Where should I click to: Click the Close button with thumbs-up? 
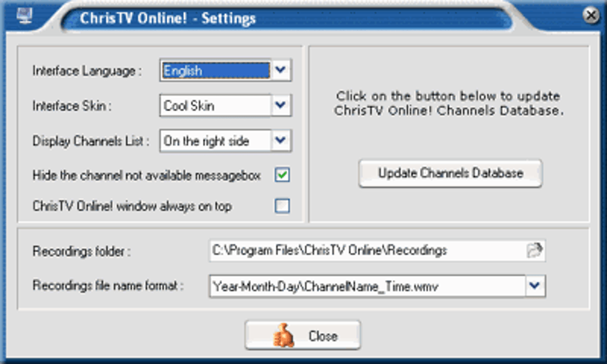pyautogui.click(x=303, y=335)
